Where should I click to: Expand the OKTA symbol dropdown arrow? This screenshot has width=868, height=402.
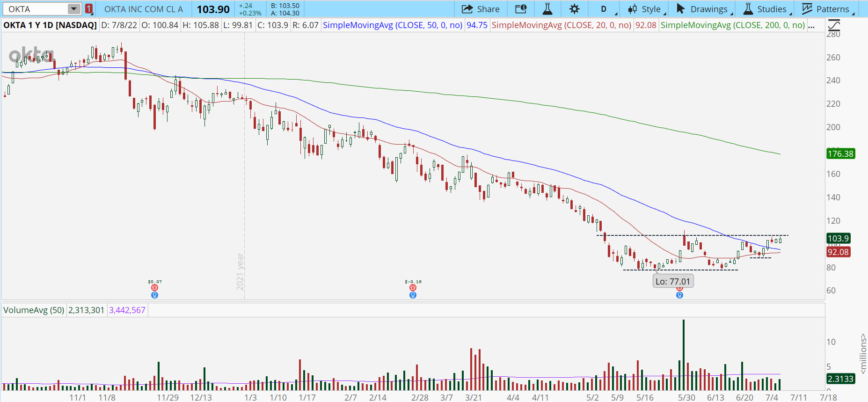73,9
